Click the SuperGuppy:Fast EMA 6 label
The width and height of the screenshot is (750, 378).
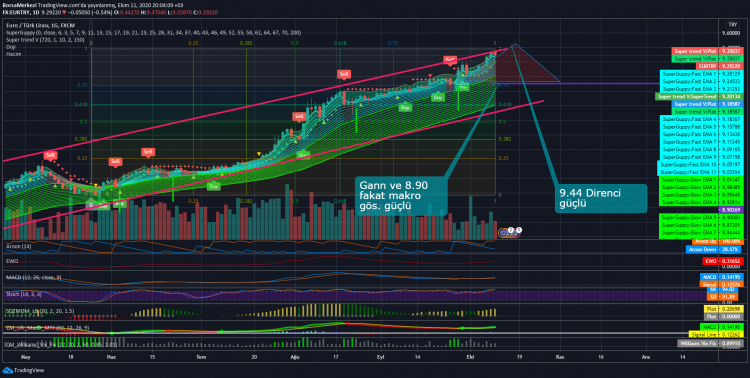coord(701,134)
